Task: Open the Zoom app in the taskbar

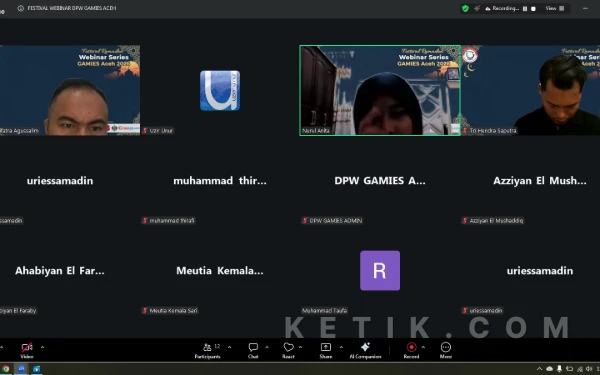Action: click(21, 369)
